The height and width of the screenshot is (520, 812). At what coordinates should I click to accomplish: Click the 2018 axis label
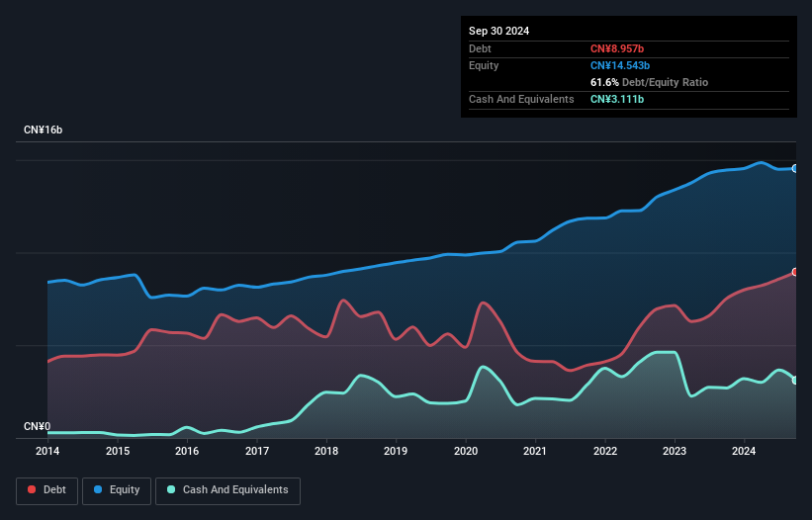pos(326,451)
